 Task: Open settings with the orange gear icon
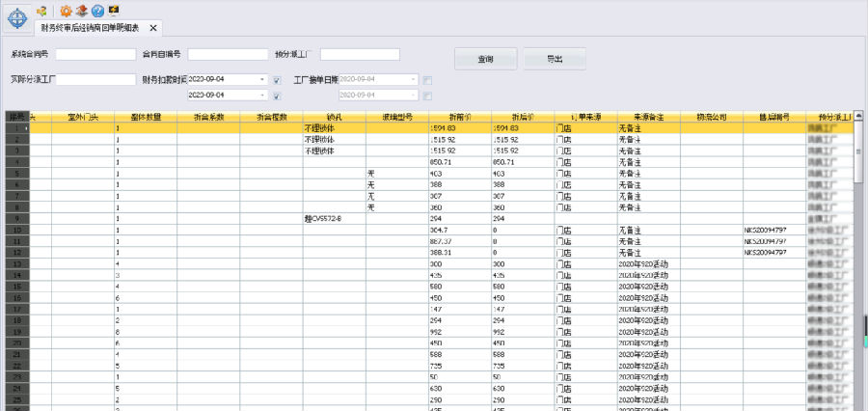pyautogui.click(x=66, y=11)
